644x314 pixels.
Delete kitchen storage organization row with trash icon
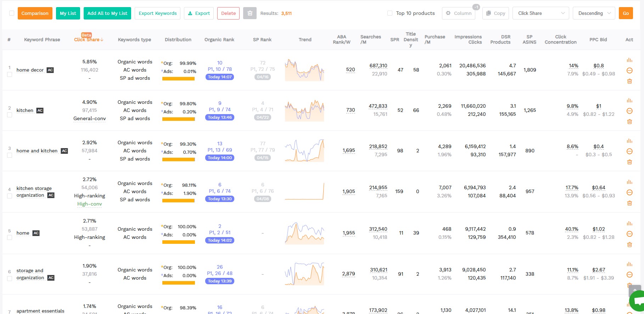click(x=629, y=203)
